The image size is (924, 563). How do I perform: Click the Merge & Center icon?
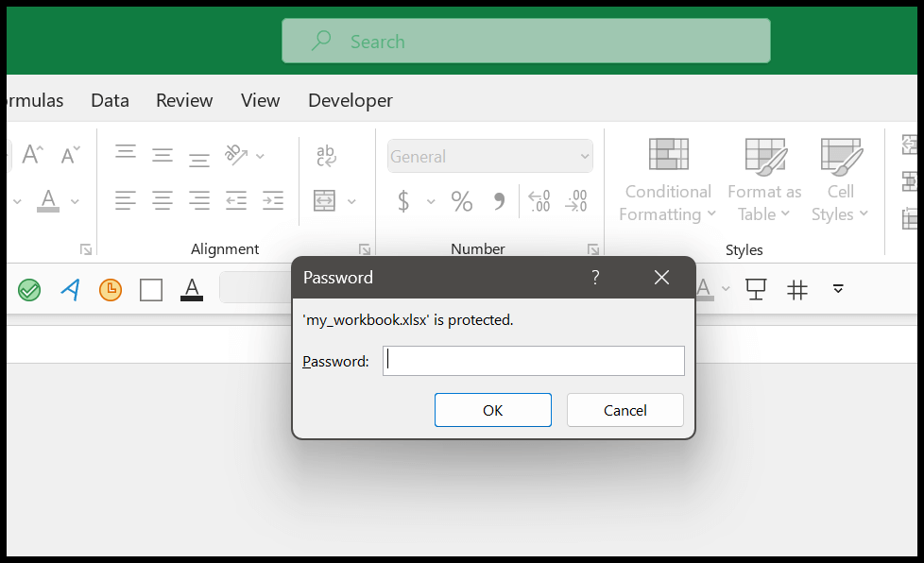click(x=325, y=201)
